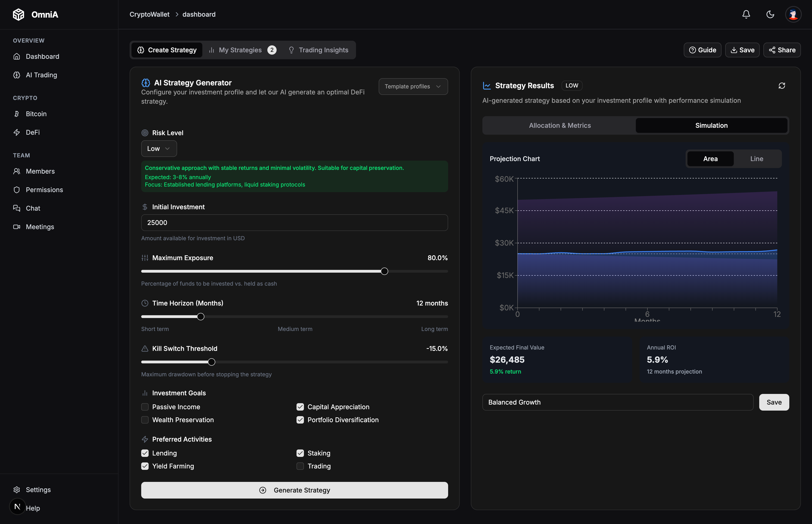This screenshot has height=524, width=812.
Task: Click the My Strategies count badge
Action: 272,50
